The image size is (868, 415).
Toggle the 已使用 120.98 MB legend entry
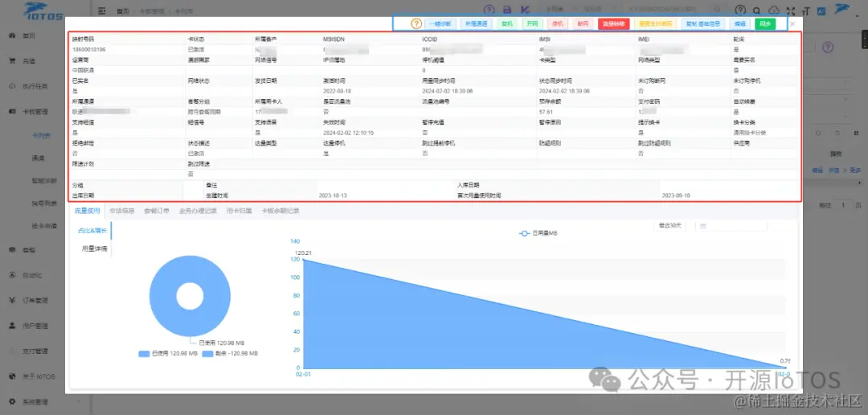(x=168, y=353)
